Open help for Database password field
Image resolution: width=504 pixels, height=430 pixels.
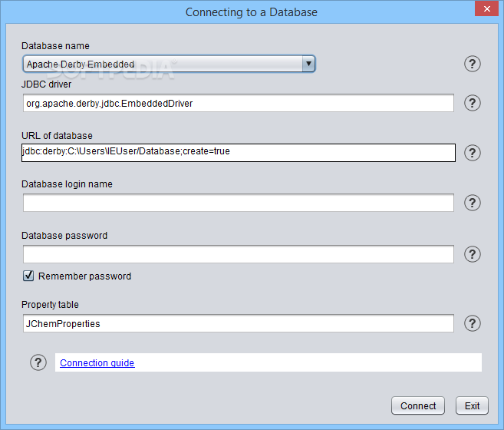click(x=473, y=254)
